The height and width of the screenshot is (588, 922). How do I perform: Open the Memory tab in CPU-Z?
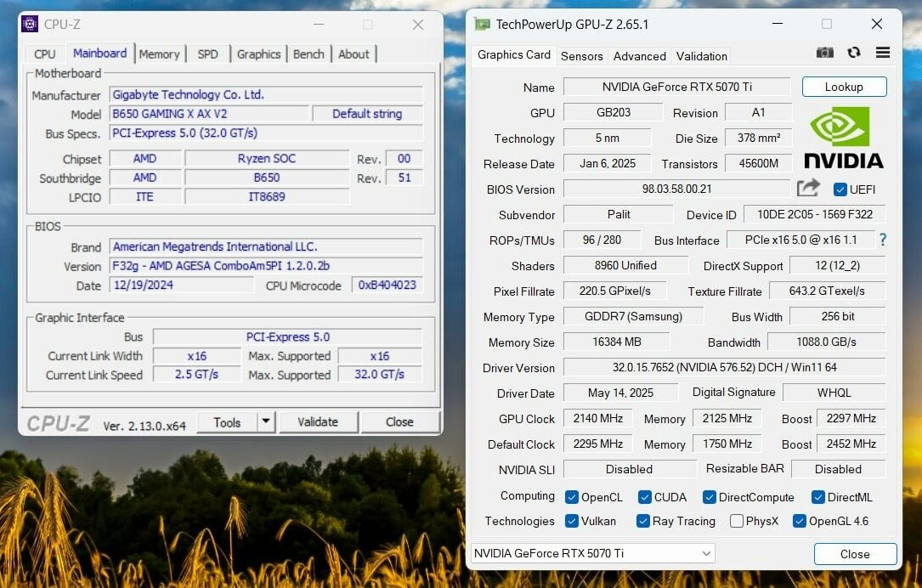pos(160,54)
